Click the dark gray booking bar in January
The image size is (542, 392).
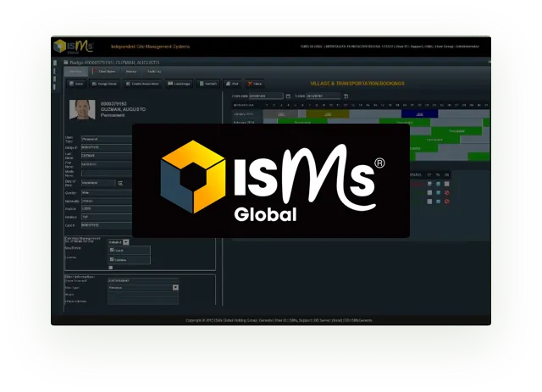(x=280, y=114)
